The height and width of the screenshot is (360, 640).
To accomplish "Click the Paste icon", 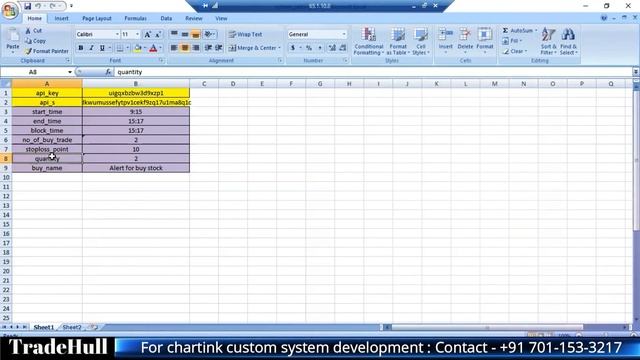I will tap(13, 36).
